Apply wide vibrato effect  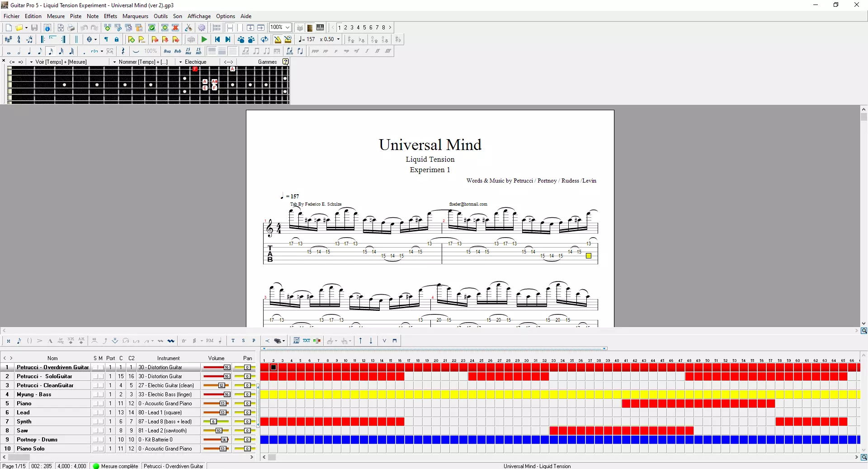coord(171,341)
